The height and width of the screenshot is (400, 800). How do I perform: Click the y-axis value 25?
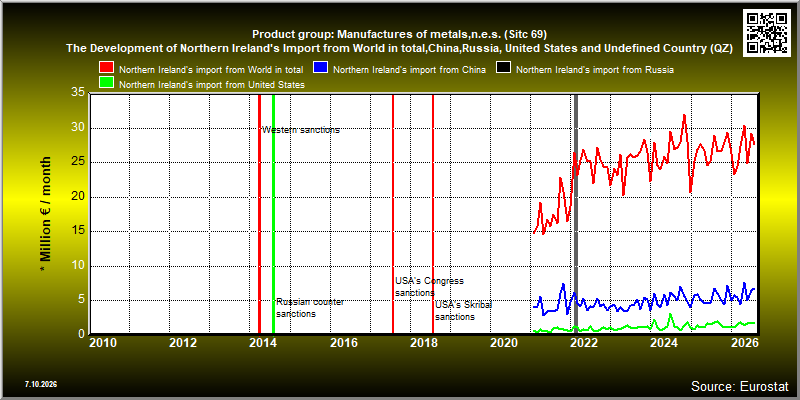tap(78, 162)
